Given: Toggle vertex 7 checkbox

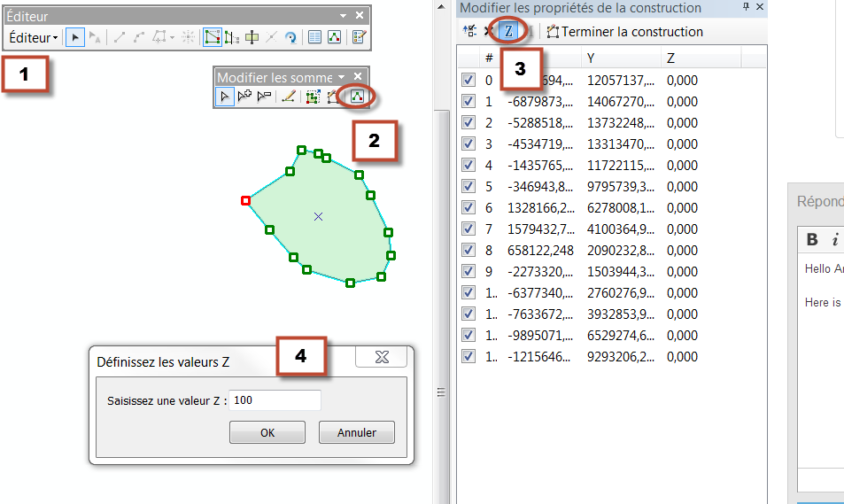Looking at the screenshot, I should click(468, 229).
